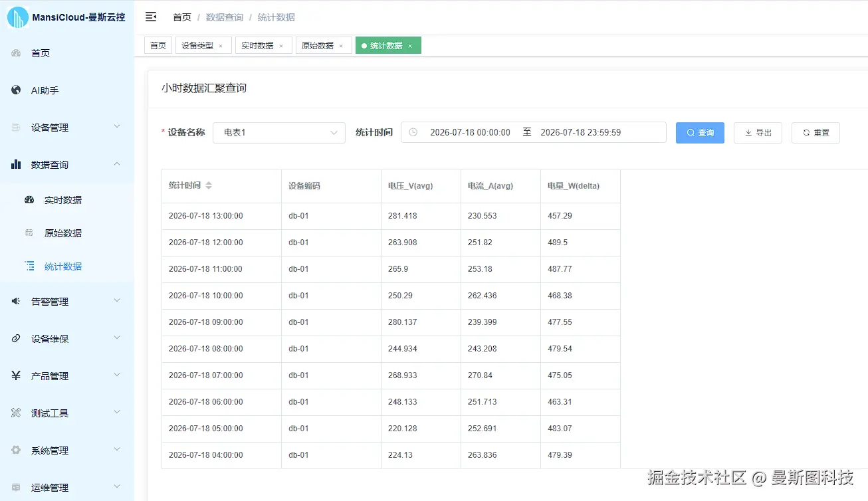Viewport: 868px width, 501px height.
Task: Open 统计数据 submenu item
Action: coord(67,266)
